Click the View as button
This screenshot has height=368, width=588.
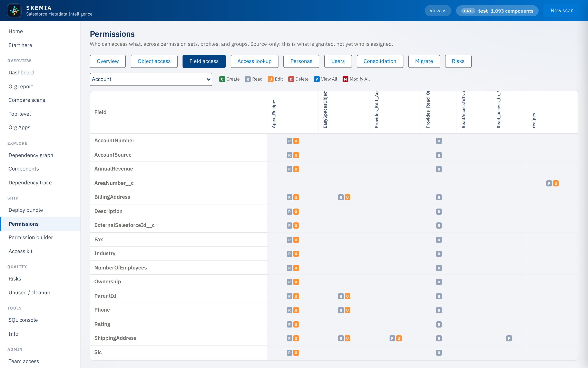(x=438, y=11)
